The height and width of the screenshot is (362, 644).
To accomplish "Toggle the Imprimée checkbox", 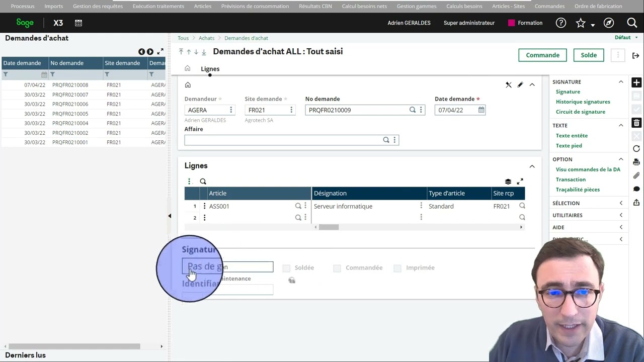I will pyautogui.click(x=397, y=268).
